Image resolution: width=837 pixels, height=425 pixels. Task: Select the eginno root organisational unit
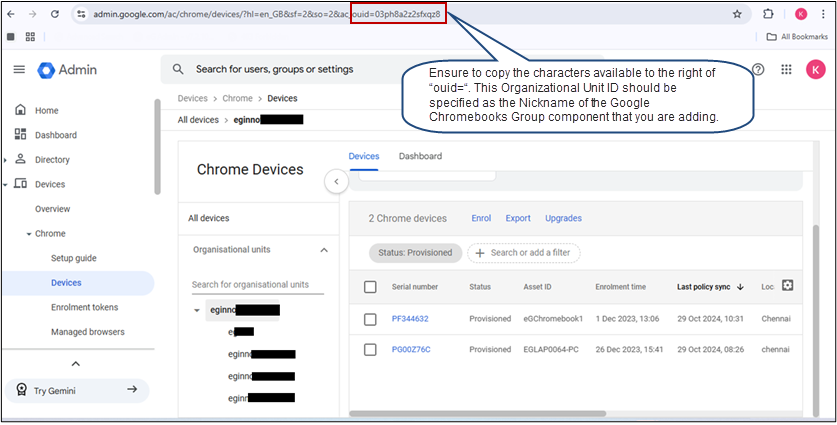pos(243,310)
